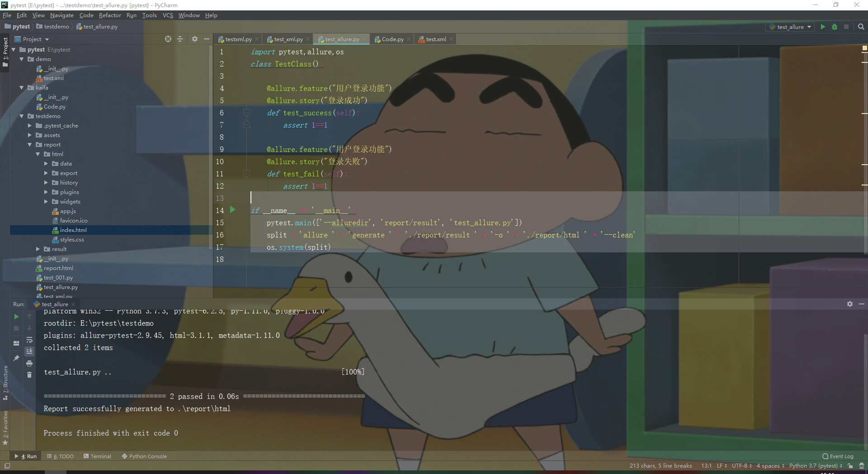Open Search Everywhere magnifier icon
The width and height of the screenshot is (868, 474).
(x=861, y=27)
